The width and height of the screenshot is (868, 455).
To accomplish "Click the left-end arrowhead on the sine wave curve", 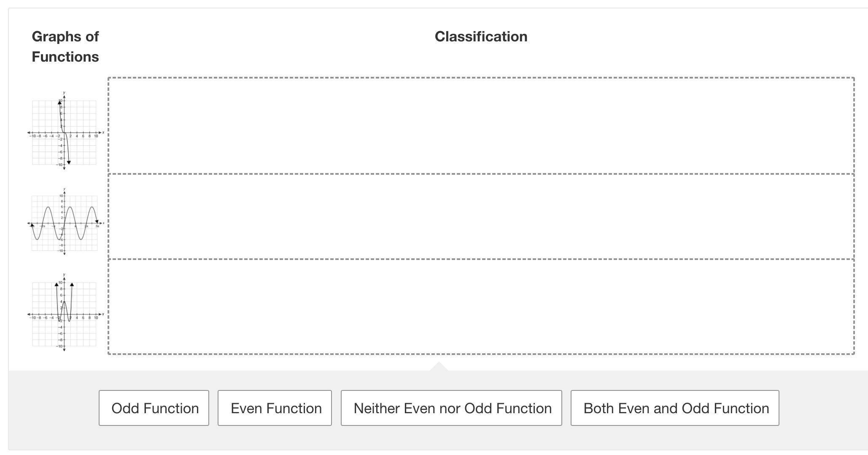I will (x=32, y=225).
